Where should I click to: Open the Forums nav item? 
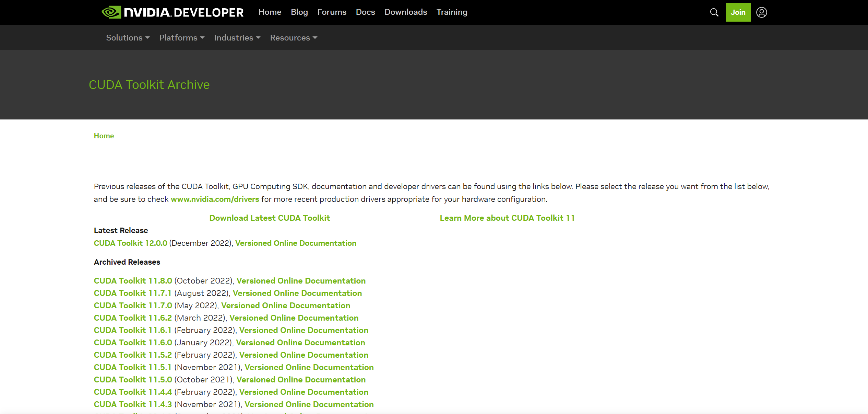[332, 12]
